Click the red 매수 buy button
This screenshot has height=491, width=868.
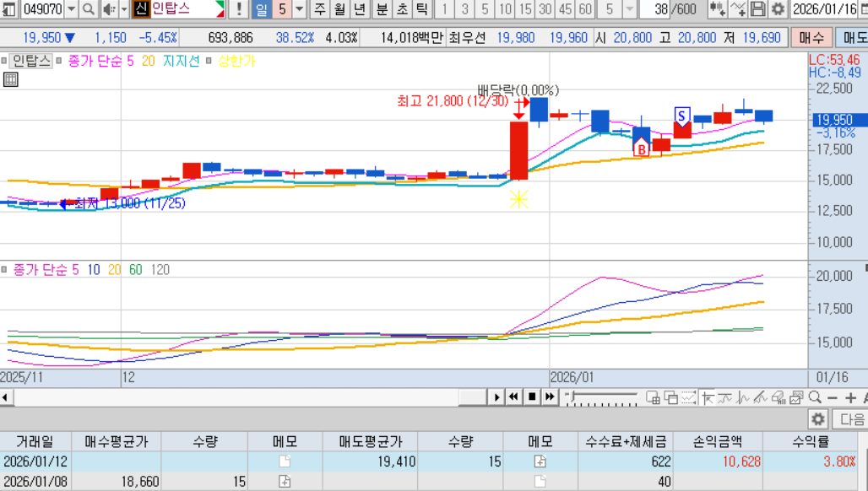[811, 38]
